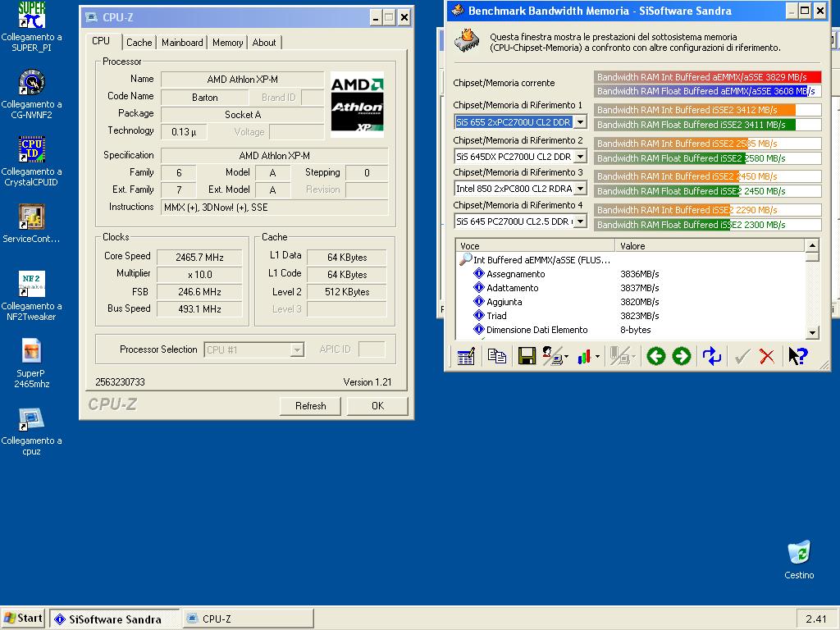
Task: Open the CG-NVNF2 desktop shortcut
Action: point(32,94)
